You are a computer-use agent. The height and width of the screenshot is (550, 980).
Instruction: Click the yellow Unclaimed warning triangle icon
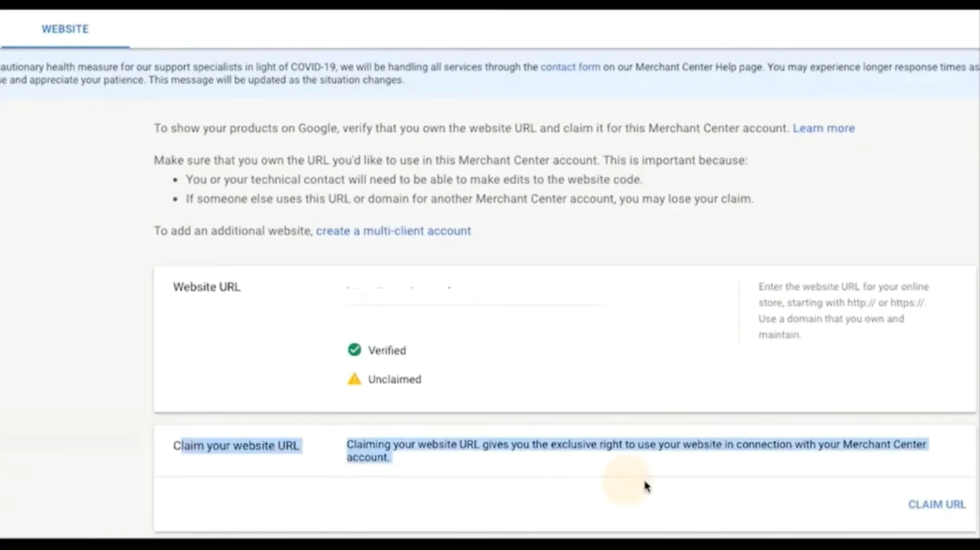(354, 379)
